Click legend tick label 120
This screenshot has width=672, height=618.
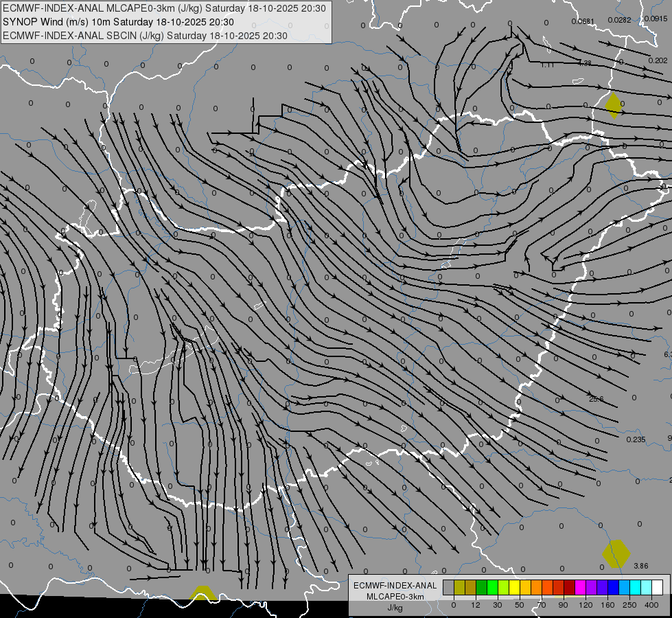pos(586,605)
